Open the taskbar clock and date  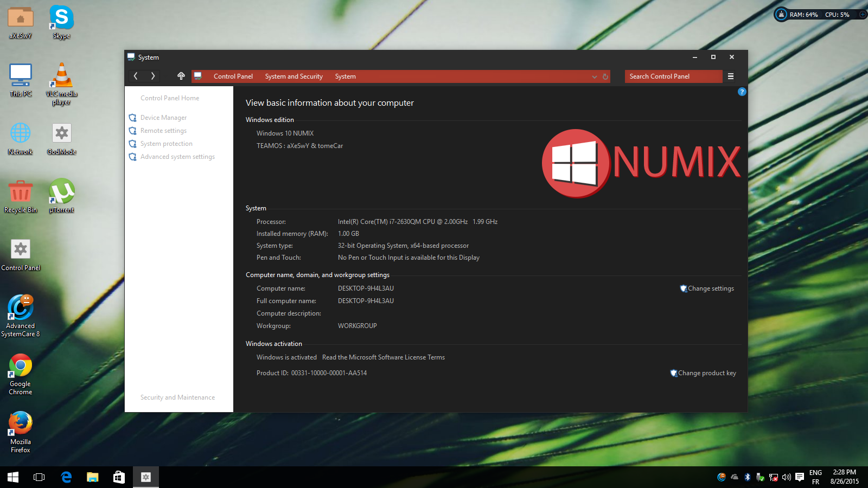pos(845,477)
